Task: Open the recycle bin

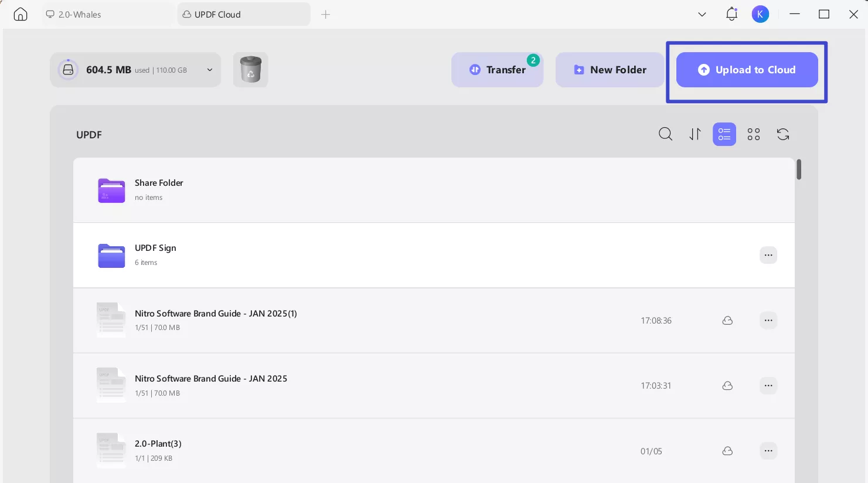Action: coord(251,70)
